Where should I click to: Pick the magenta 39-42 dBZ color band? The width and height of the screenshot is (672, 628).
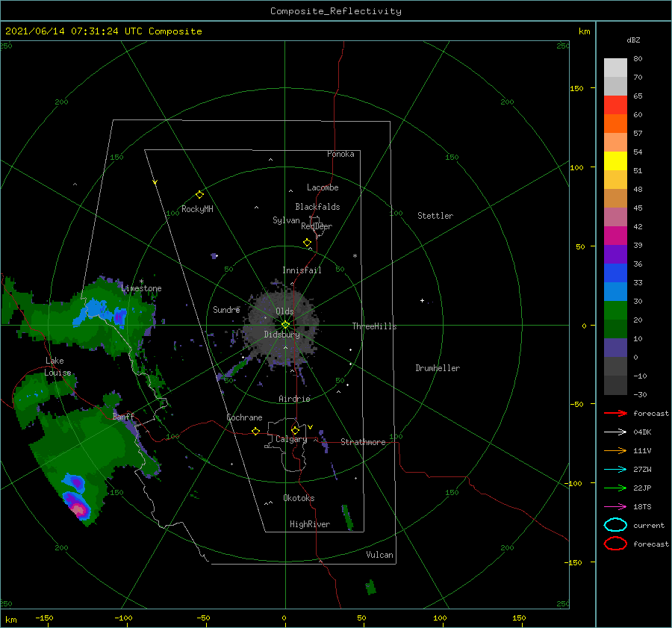pyautogui.click(x=615, y=236)
